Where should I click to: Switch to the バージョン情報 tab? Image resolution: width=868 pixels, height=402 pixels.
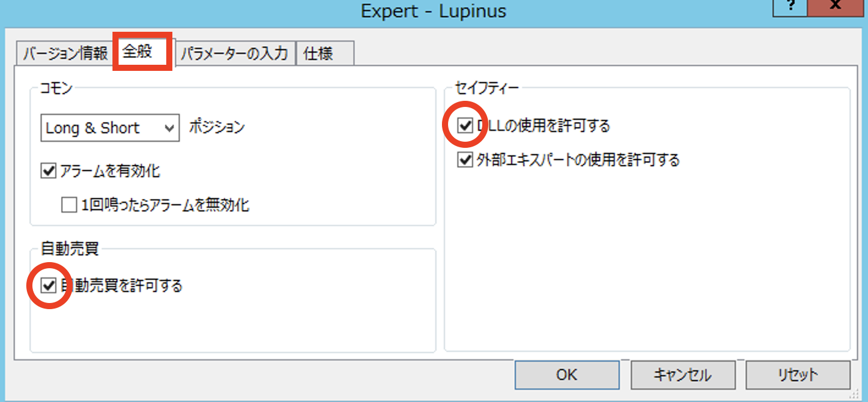click(x=65, y=54)
